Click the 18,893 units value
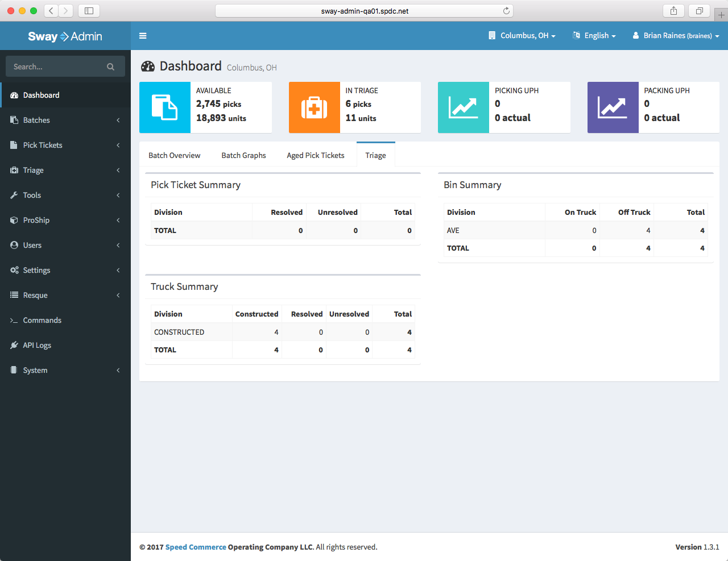 [x=221, y=118]
